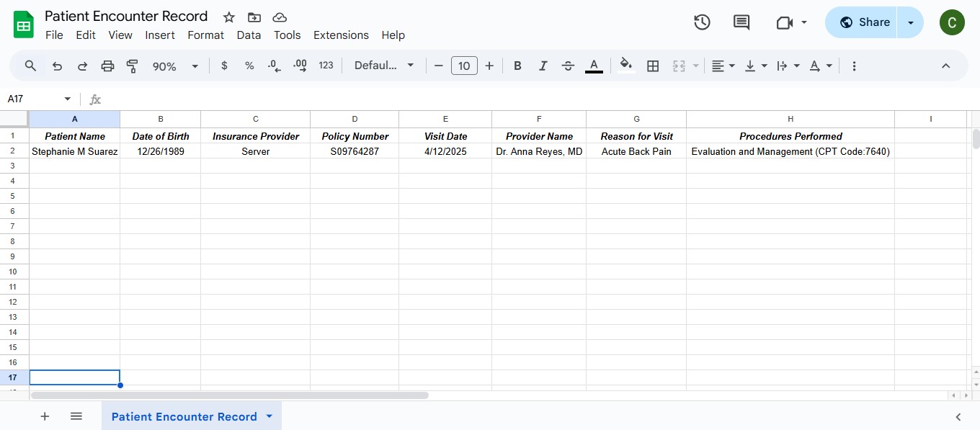Redo the last action

[82, 66]
